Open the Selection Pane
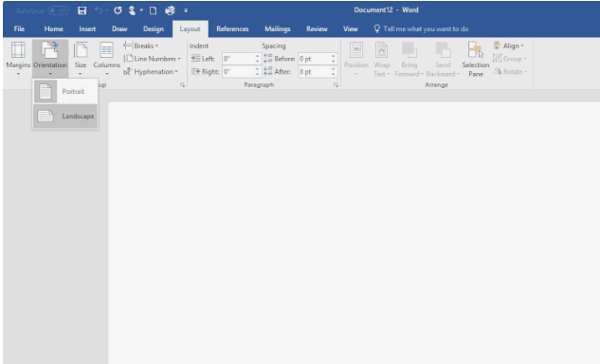The height and width of the screenshot is (364, 600). 475,60
